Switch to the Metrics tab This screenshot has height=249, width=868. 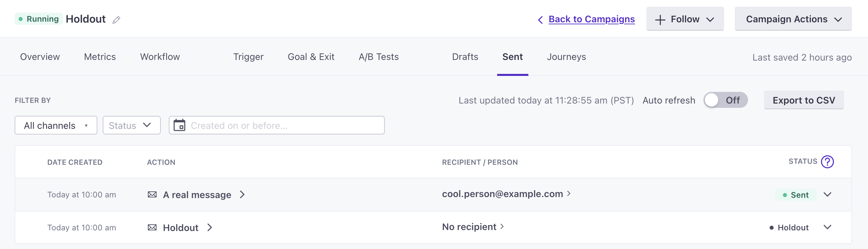99,57
